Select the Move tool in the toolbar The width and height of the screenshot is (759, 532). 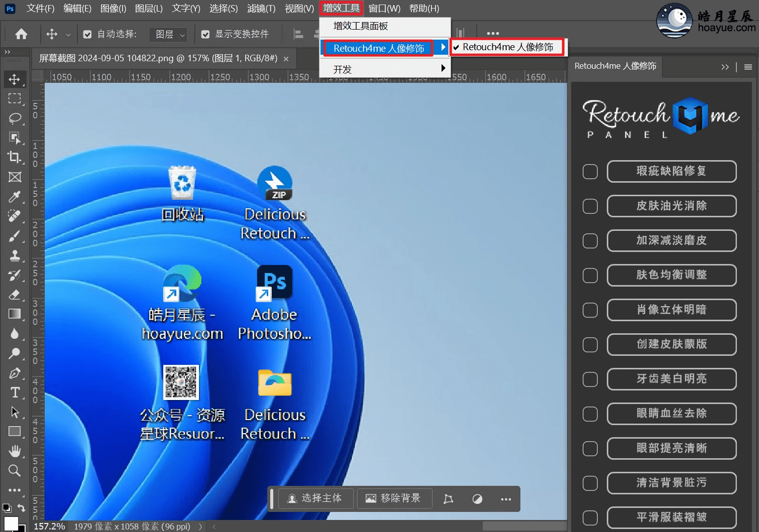pos(15,79)
